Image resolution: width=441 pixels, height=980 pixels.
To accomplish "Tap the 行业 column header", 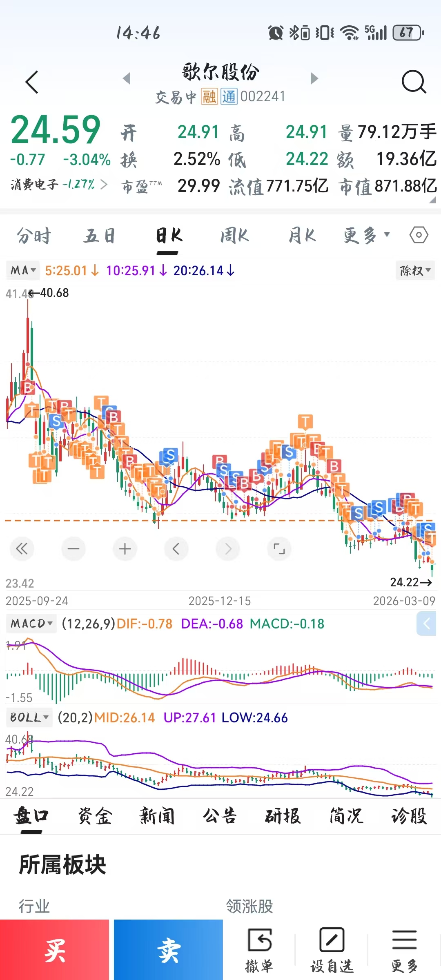I will (x=34, y=906).
